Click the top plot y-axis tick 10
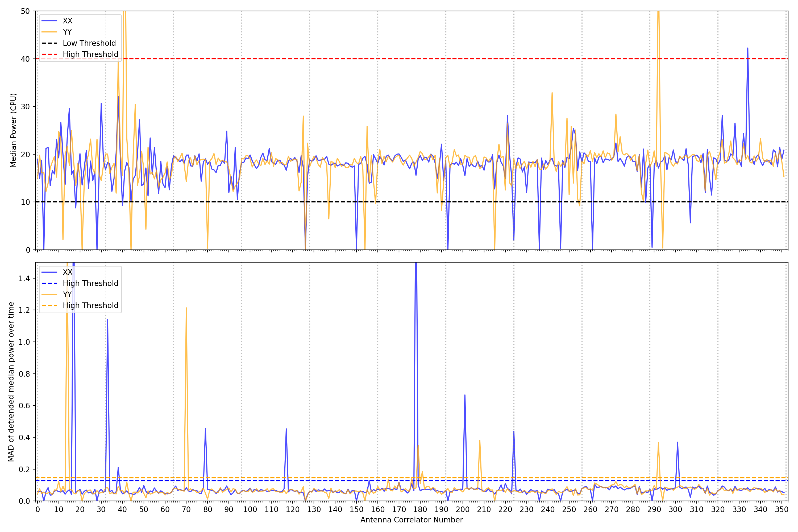798x532 pixels. pyautogui.click(x=25, y=202)
